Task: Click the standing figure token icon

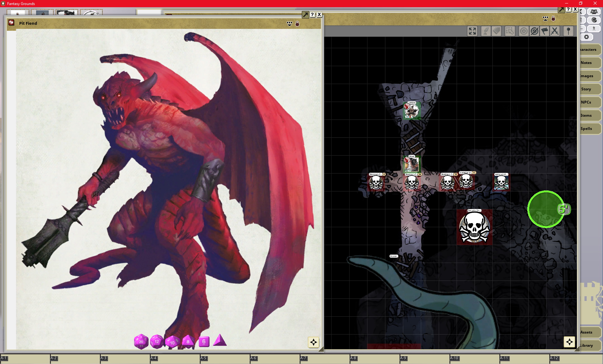Action: (x=594, y=28)
